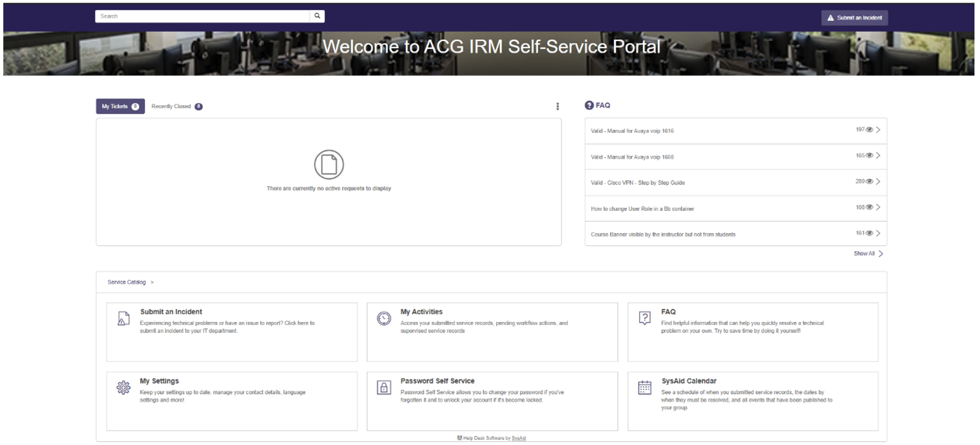Image resolution: width=980 pixels, height=445 pixels.
Task: Click 'There are currently no active requests' text
Action: coord(329,189)
